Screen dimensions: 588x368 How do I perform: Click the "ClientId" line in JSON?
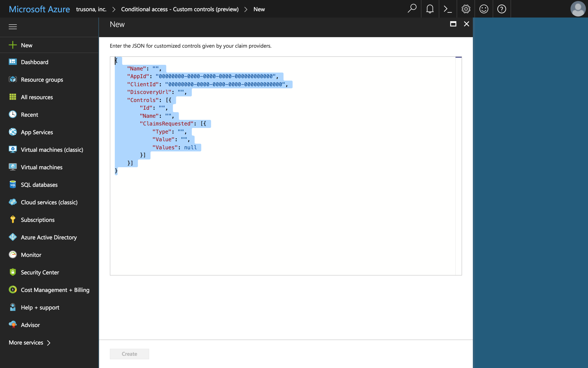207,84
